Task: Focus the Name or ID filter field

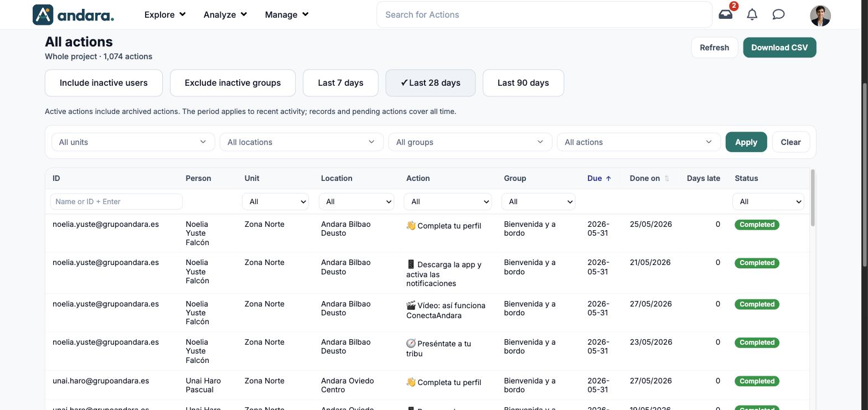Action: [x=116, y=201]
